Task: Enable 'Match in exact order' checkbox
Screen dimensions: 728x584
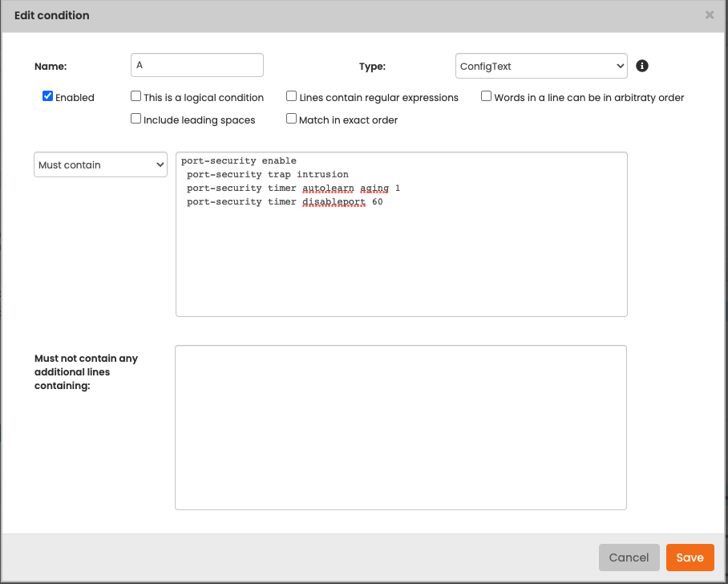Action: tap(292, 119)
